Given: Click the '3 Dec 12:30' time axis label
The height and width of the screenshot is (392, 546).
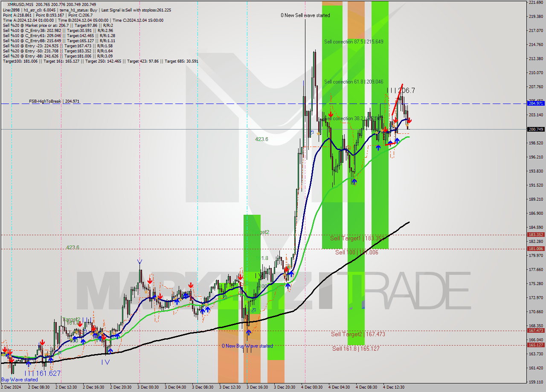Looking at the screenshot, I should pyautogui.click(x=230, y=387).
